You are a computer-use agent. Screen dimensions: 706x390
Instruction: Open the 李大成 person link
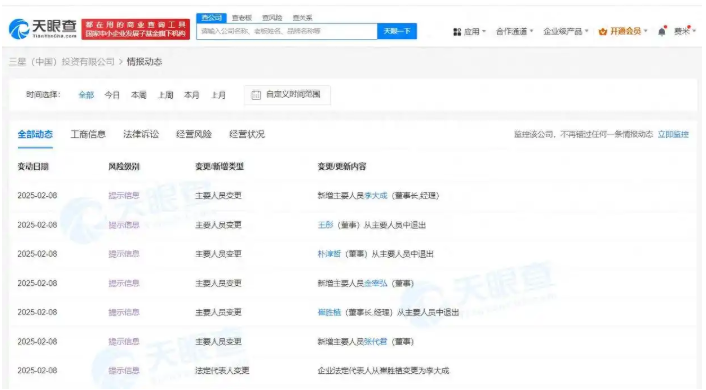click(376, 195)
